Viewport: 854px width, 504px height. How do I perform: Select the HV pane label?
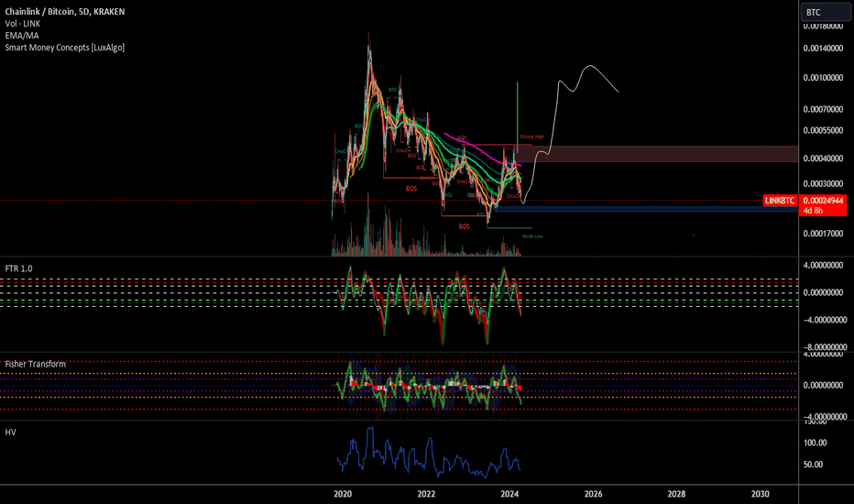(10, 433)
